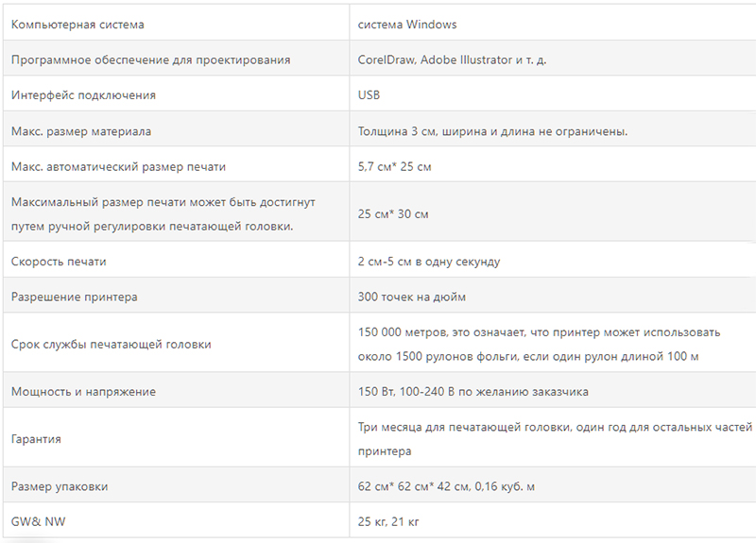Select the "Разрешение принтера" label
The height and width of the screenshot is (543, 756).
pos(74,297)
